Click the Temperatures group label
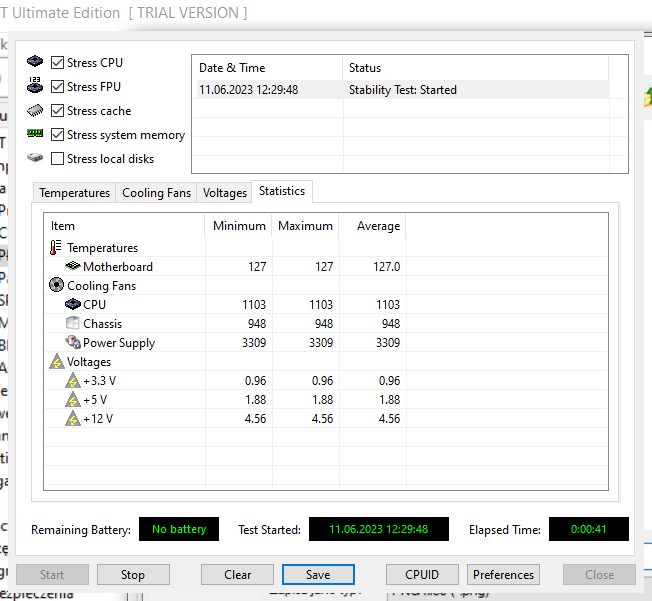Viewport: 652px width, 601px height. (102, 248)
